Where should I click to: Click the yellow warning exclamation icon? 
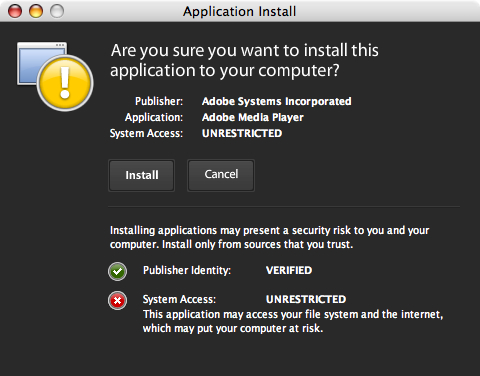[65, 83]
